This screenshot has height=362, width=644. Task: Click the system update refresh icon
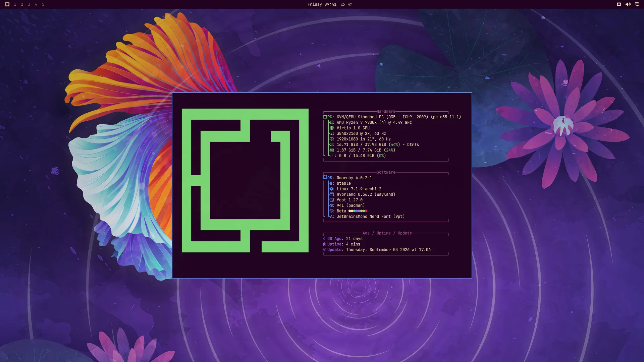[x=350, y=4]
